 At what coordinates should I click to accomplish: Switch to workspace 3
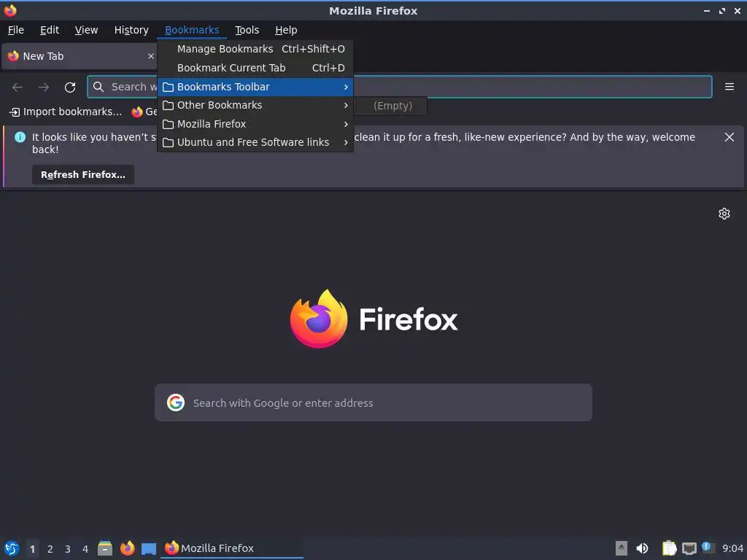68,549
